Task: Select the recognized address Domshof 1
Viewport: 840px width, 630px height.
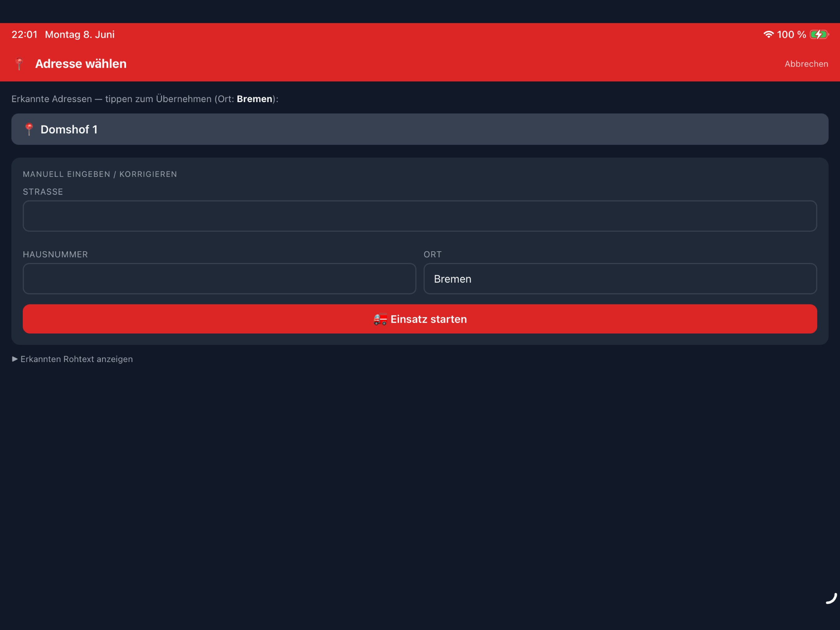Action: click(x=420, y=129)
